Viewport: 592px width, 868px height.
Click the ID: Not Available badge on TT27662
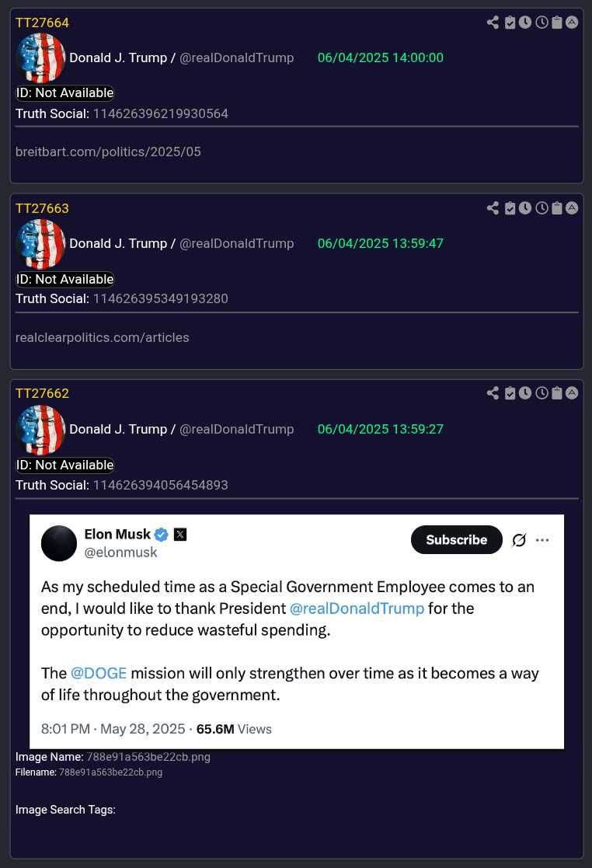point(65,465)
